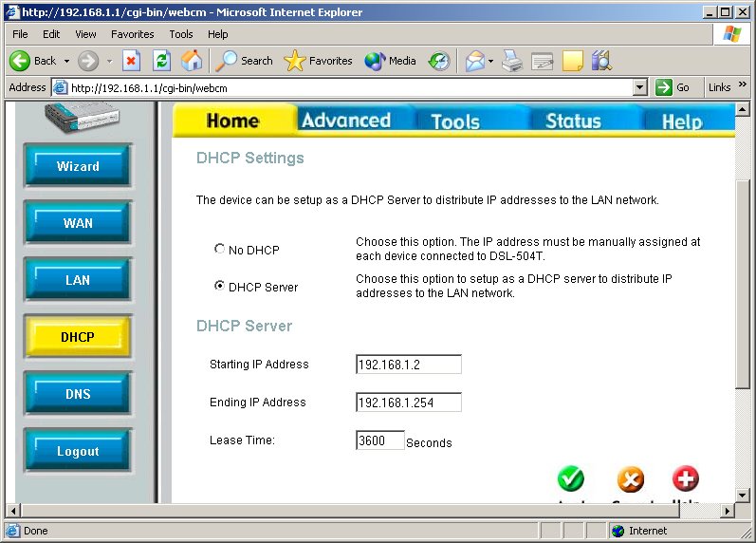
Task: Open the Wizard sidebar button
Action: point(78,165)
